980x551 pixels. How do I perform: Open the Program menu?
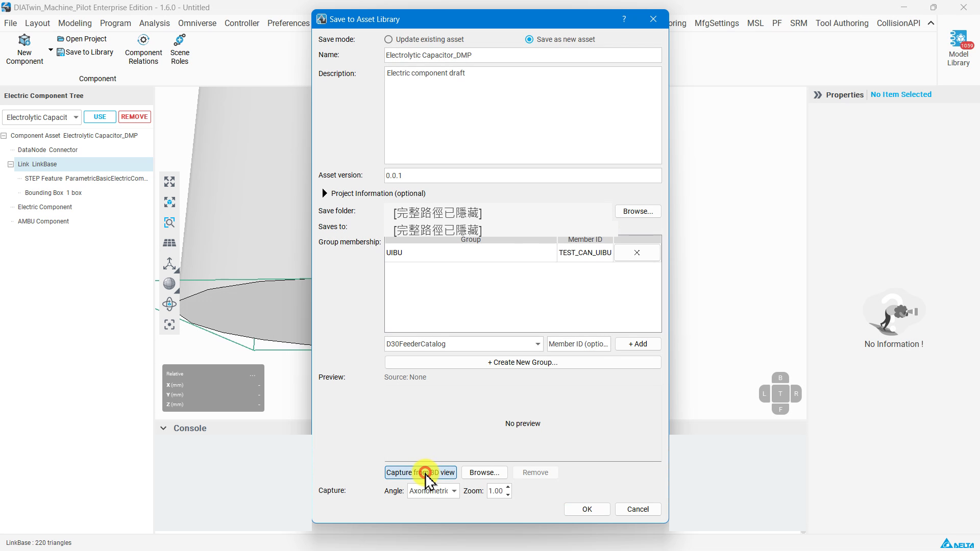point(115,23)
